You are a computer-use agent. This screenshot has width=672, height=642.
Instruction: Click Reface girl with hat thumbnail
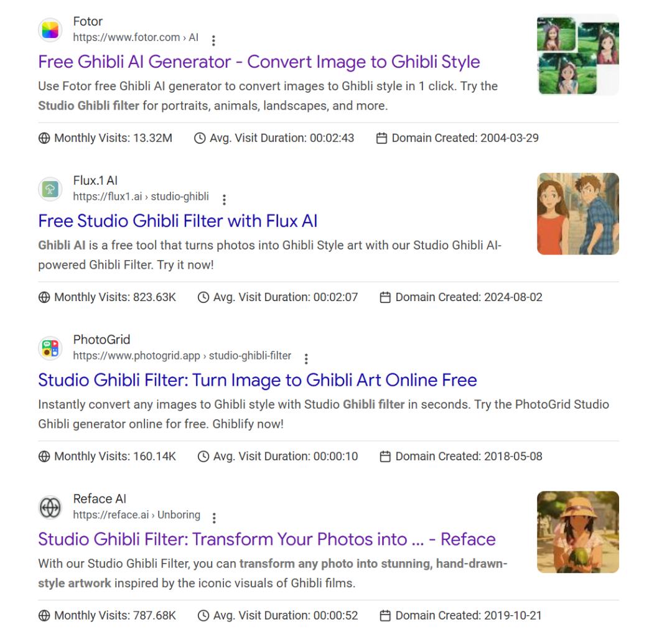point(577,532)
